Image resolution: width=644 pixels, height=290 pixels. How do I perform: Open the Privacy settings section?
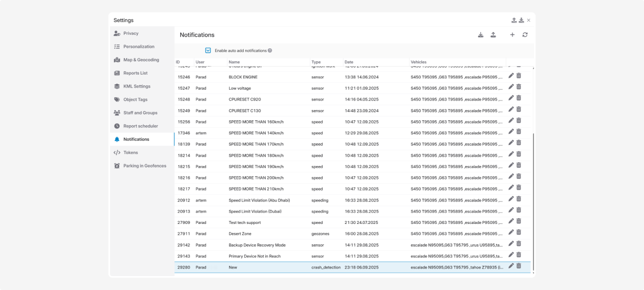130,33
